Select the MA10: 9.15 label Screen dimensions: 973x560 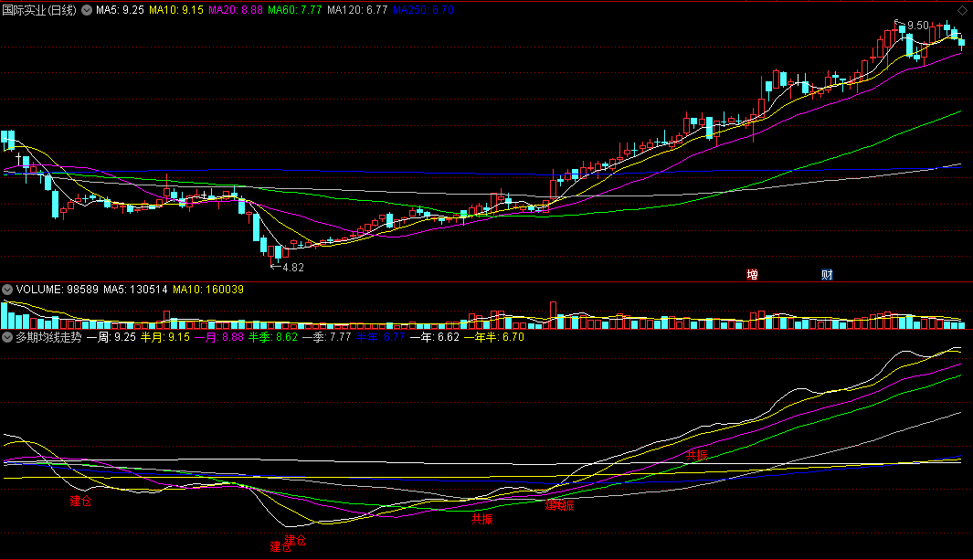176,10
